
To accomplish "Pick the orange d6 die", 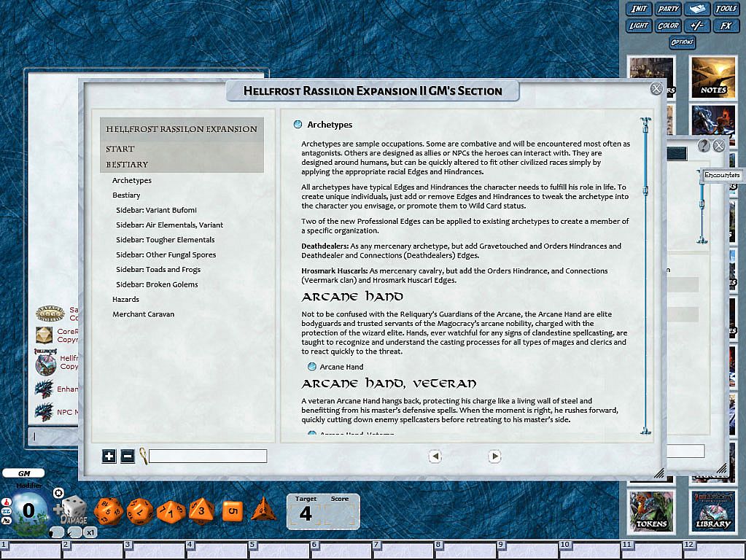I will pyautogui.click(x=232, y=511).
